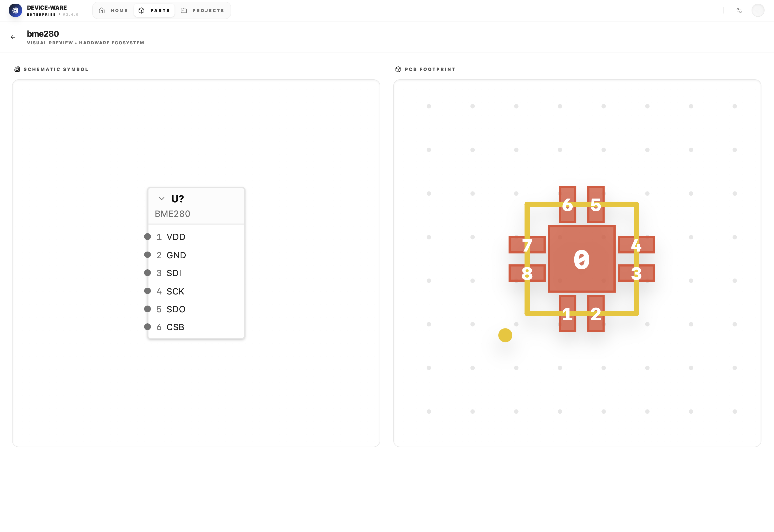Viewport: 774px width, 532px height.
Task: Select center pad 0 on footprint
Action: click(582, 259)
